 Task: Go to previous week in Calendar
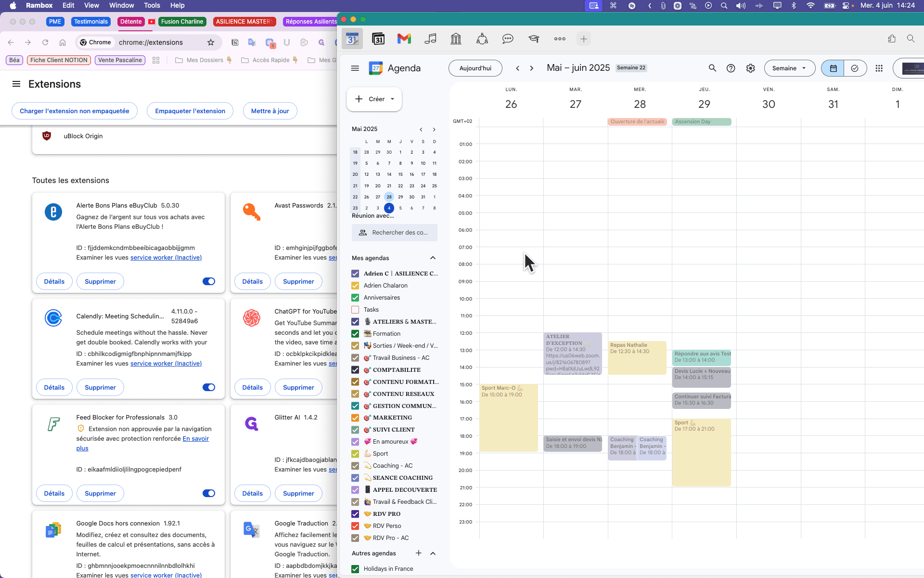click(518, 68)
